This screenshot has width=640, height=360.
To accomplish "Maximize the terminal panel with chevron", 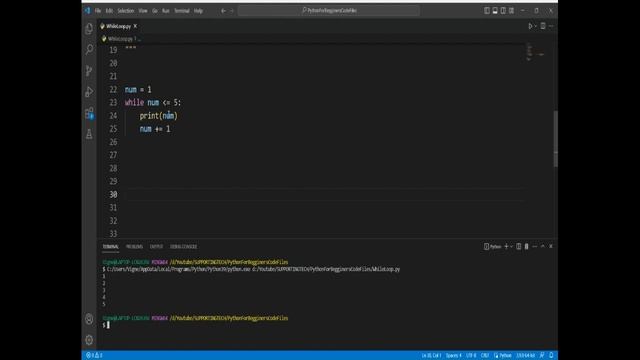I will [x=543, y=247].
